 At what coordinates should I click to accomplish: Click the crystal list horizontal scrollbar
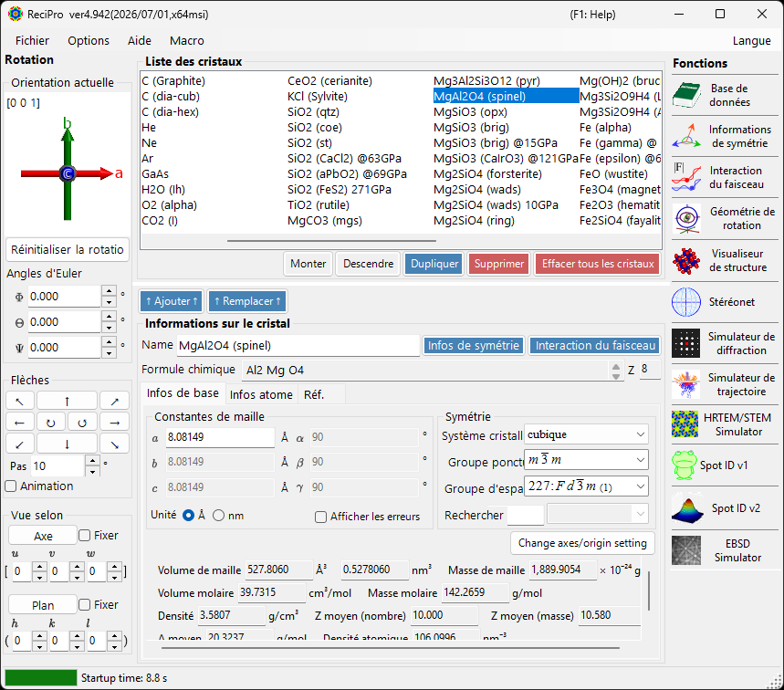point(331,241)
